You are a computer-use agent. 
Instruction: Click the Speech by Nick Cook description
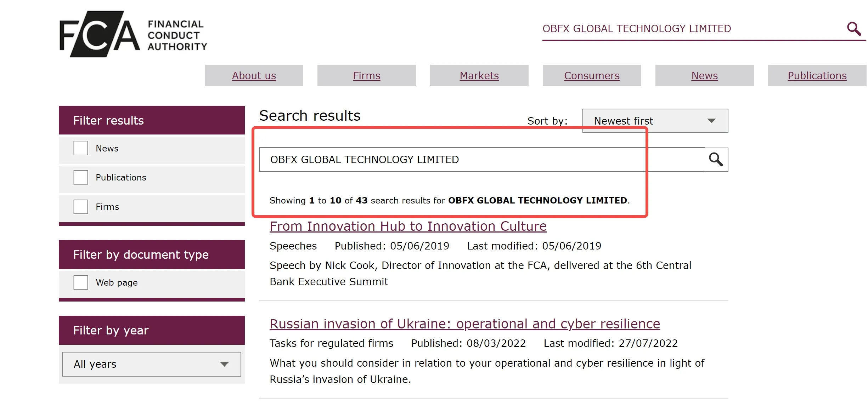pos(480,274)
